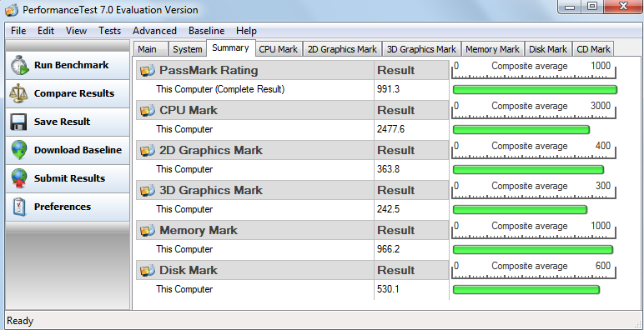Click the floppy disk Save Result icon
The height and width of the screenshot is (330, 644).
19,122
